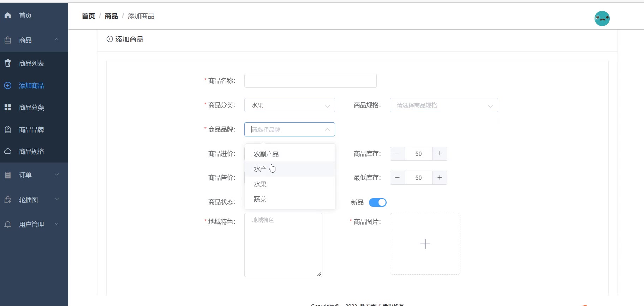
Task: Click the 地域特色 text area
Action: tap(283, 245)
